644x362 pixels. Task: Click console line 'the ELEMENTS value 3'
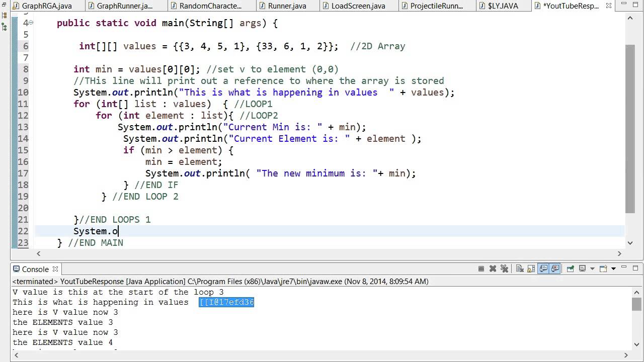63,322
